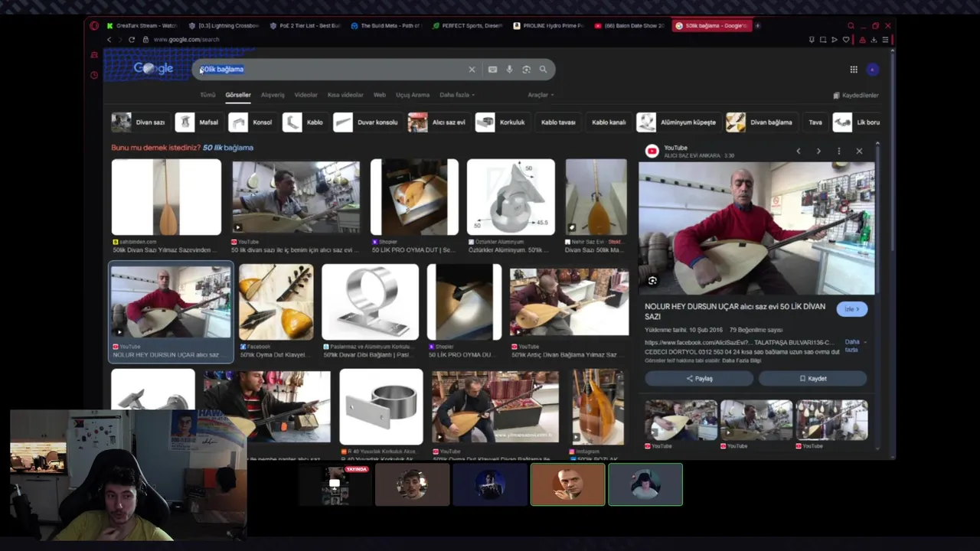Viewport: 980px width, 551px height.
Task: Search by image using the Lens icon
Action: [x=526, y=70]
